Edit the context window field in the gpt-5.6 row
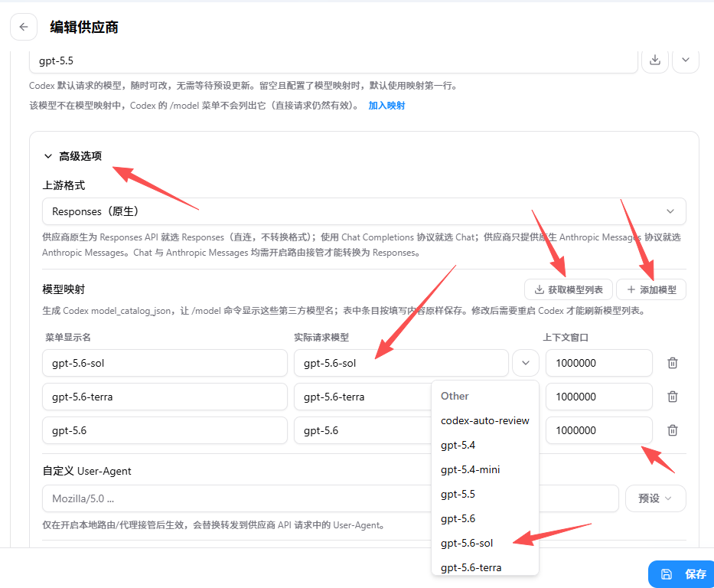The image size is (714, 588). (x=598, y=430)
